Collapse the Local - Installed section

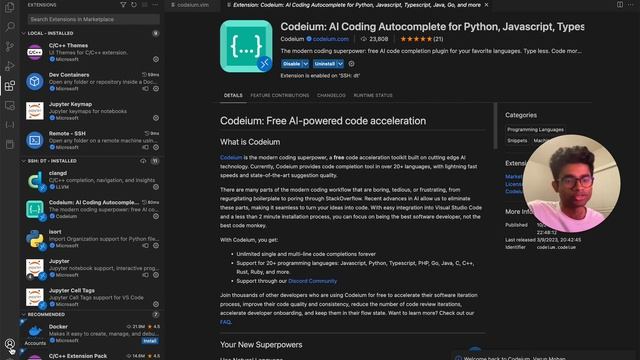23,33
